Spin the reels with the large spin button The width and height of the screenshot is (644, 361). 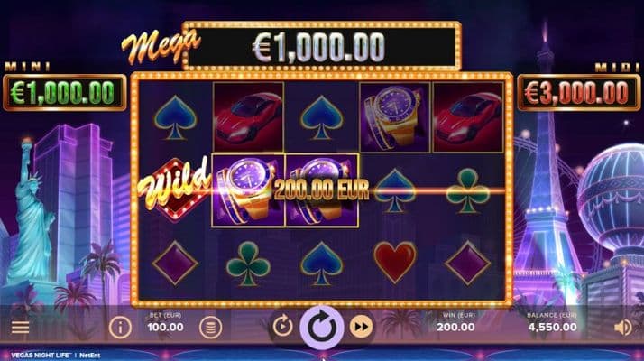(322, 328)
